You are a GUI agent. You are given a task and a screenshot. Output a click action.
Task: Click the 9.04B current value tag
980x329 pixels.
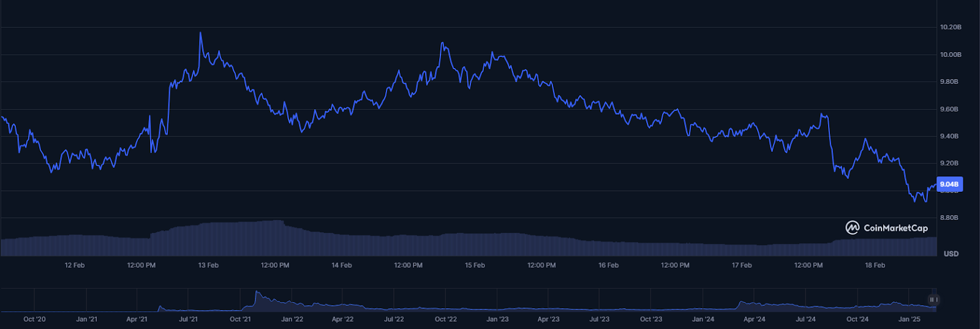pos(949,184)
